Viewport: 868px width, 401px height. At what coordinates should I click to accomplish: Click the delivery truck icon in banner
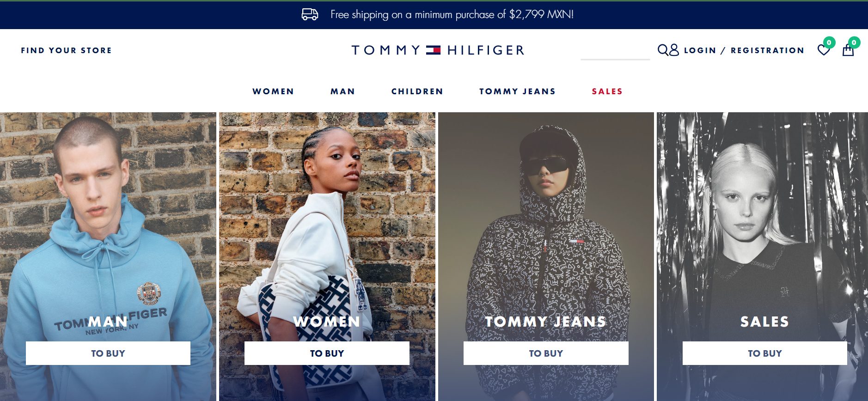tap(310, 14)
